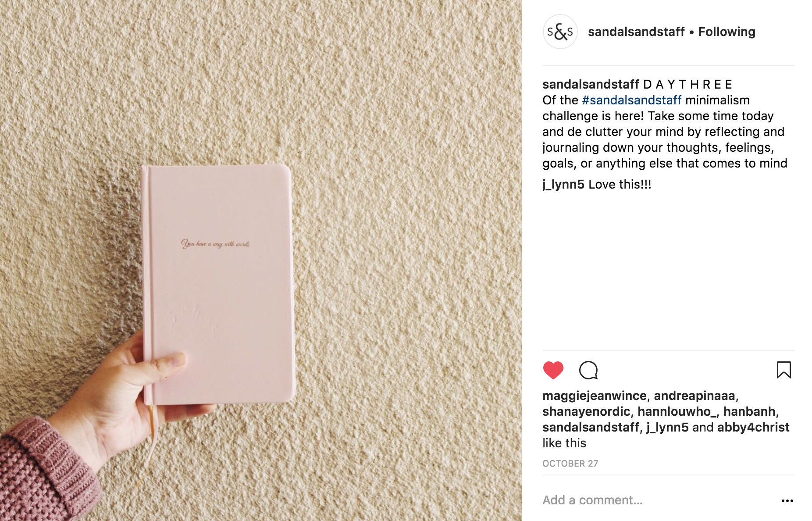Open maggiejeanwince from the likes list
Image resolution: width=812 pixels, height=521 pixels.
[x=594, y=396]
